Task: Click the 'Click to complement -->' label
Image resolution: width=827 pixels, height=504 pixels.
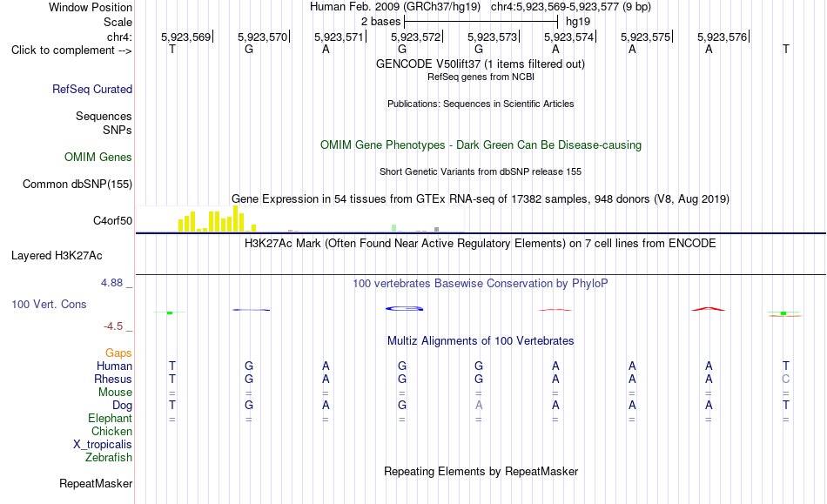Action: (x=71, y=50)
